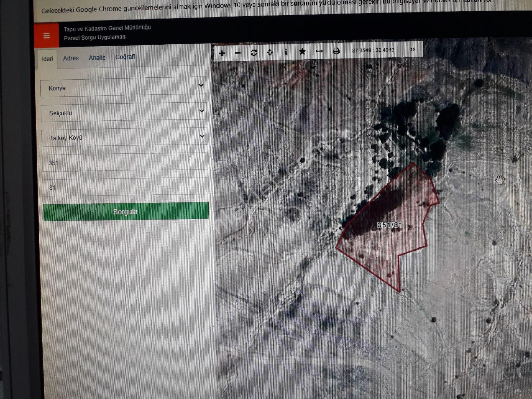Zoom out with the minus icon
The width and height of the screenshot is (532, 399).
click(238, 53)
